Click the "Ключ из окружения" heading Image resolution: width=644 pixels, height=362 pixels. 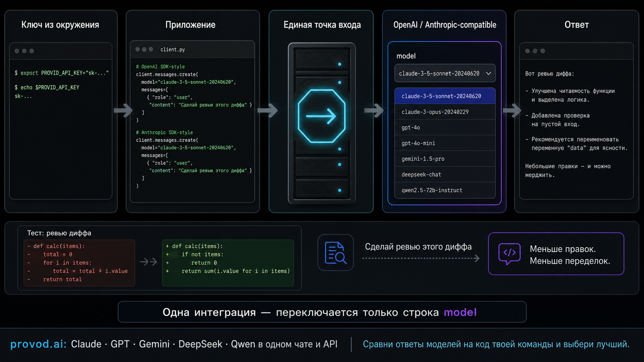tap(60, 25)
